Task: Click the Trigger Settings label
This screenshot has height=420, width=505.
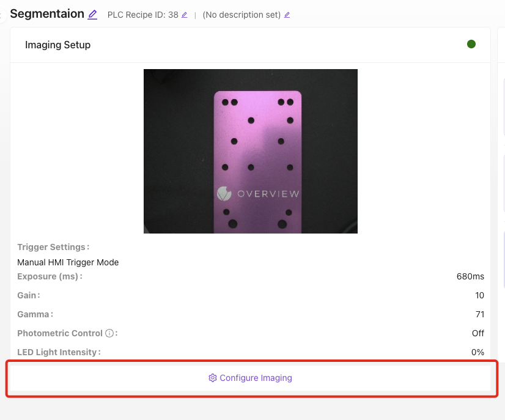Action: [x=51, y=247]
